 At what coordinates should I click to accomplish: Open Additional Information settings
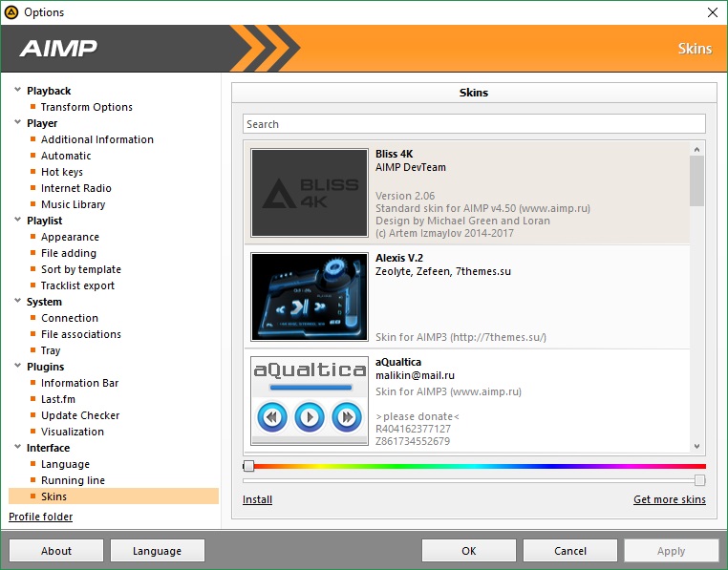click(97, 139)
